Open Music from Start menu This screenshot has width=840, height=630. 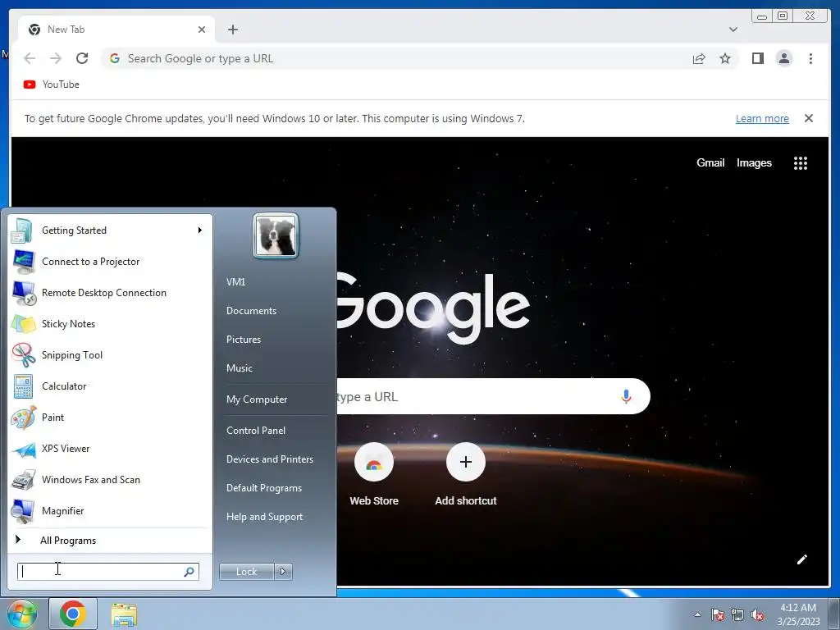coord(240,368)
